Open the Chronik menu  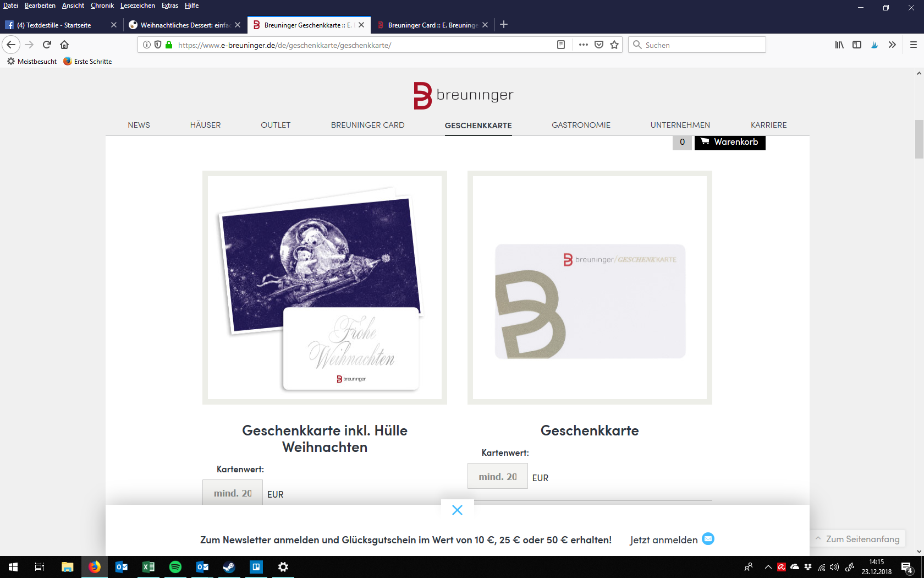tap(102, 6)
